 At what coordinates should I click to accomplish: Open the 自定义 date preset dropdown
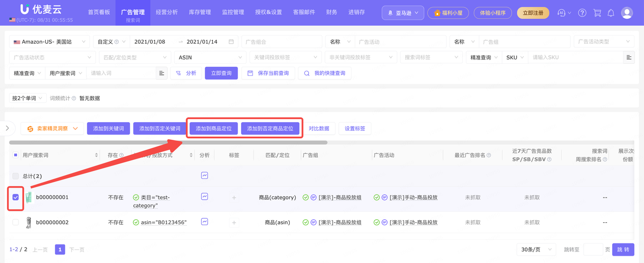pyautogui.click(x=112, y=42)
